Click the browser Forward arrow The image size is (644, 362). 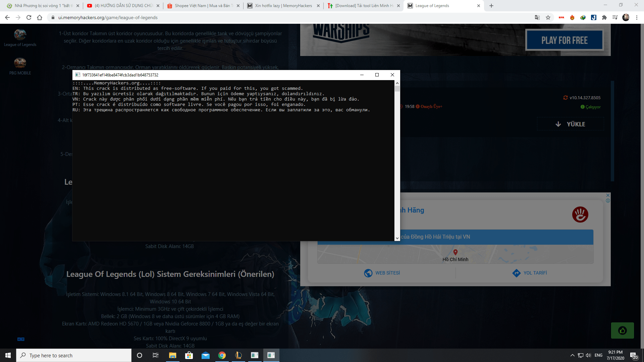pyautogui.click(x=18, y=17)
